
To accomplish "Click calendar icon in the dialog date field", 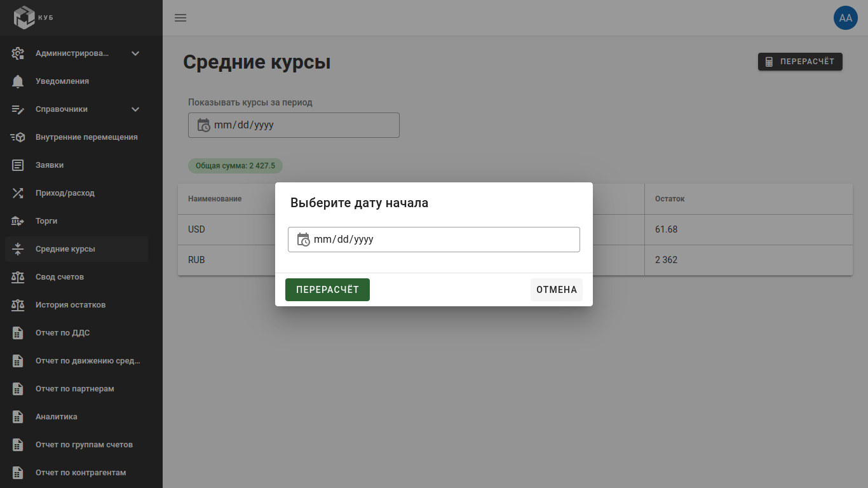I will [304, 240].
